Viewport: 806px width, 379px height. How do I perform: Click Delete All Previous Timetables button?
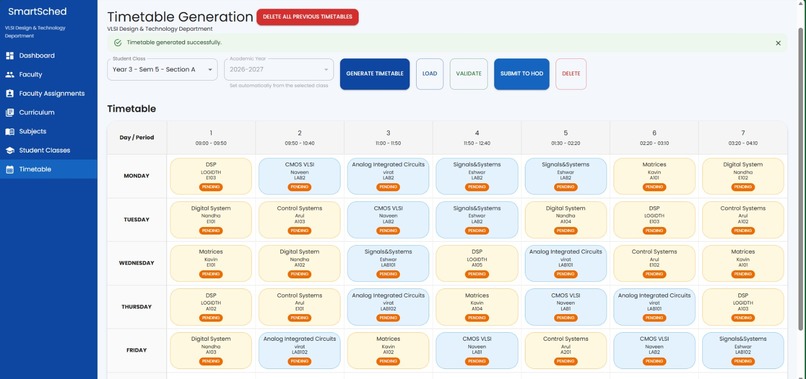[307, 17]
